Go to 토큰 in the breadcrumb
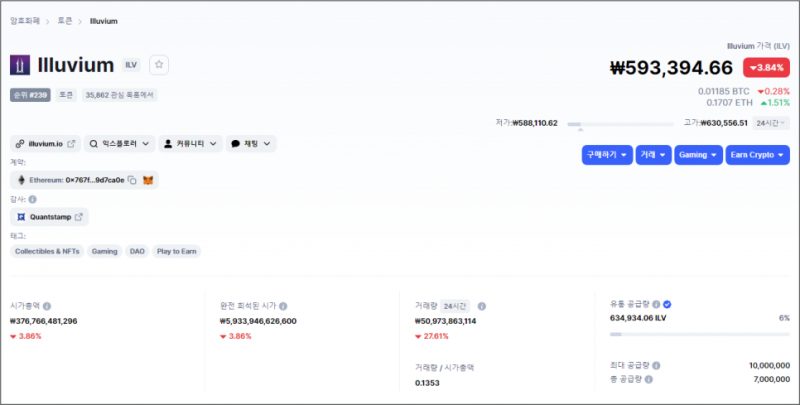 point(65,21)
